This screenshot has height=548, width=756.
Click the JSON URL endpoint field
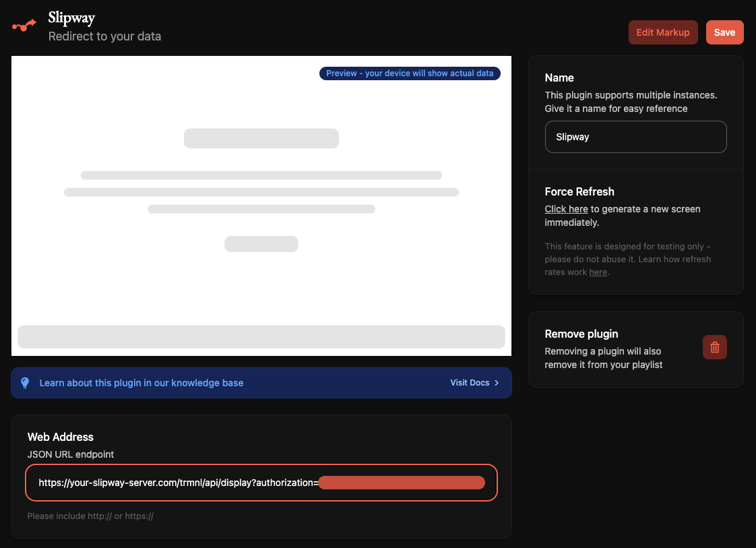[261, 483]
